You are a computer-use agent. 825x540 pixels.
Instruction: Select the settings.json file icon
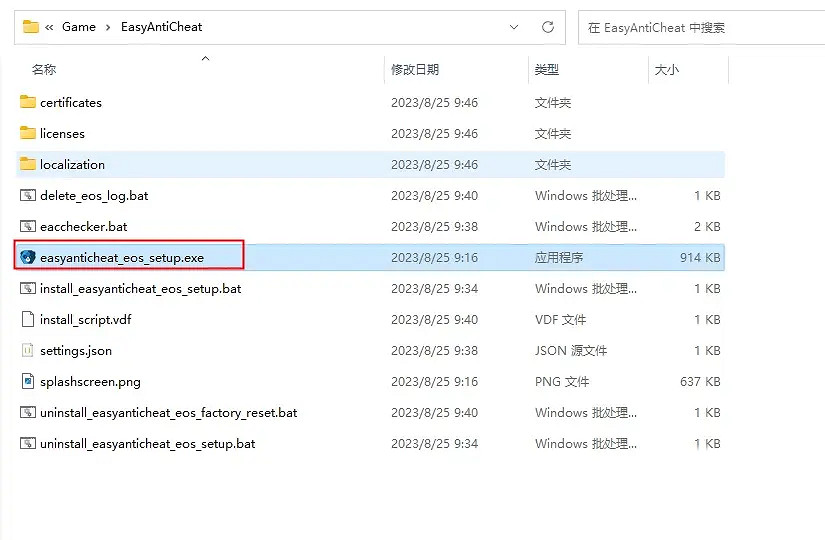pyautogui.click(x=28, y=350)
